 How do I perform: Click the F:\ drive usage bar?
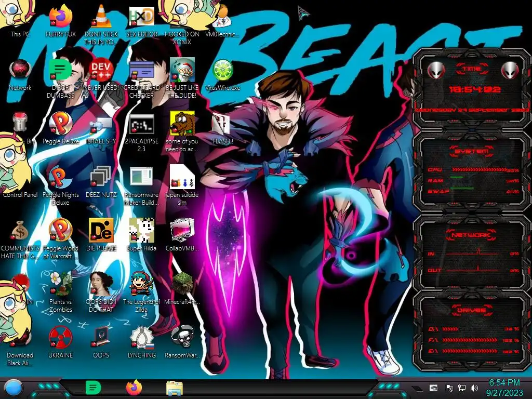coord(470,340)
